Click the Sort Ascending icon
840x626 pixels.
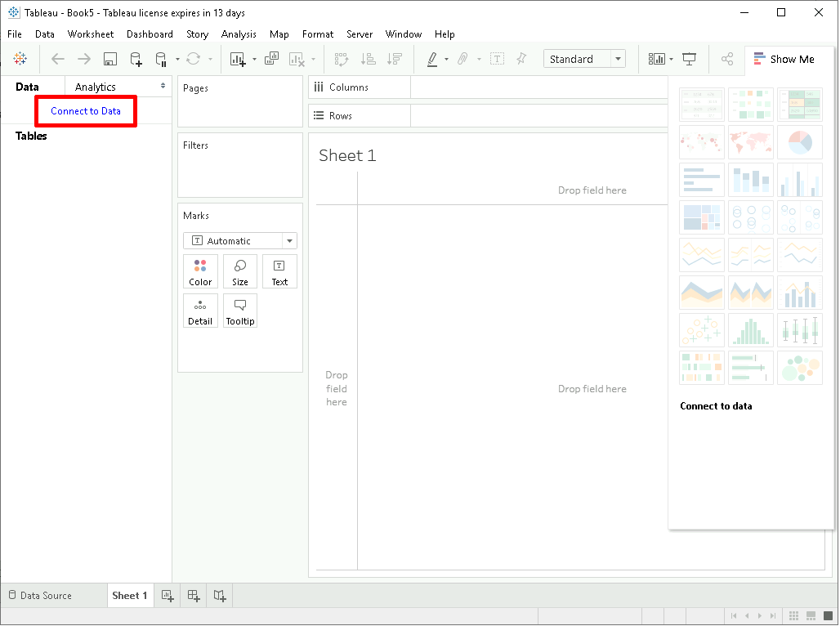click(x=368, y=59)
